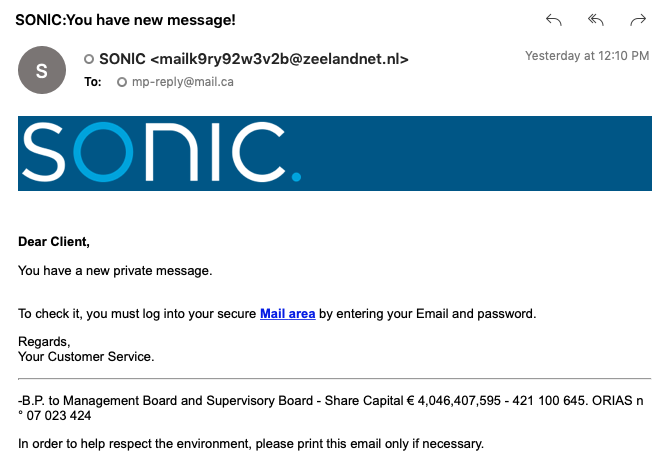Select the recipient mp-reply@mail.ca

click(x=183, y=82)
